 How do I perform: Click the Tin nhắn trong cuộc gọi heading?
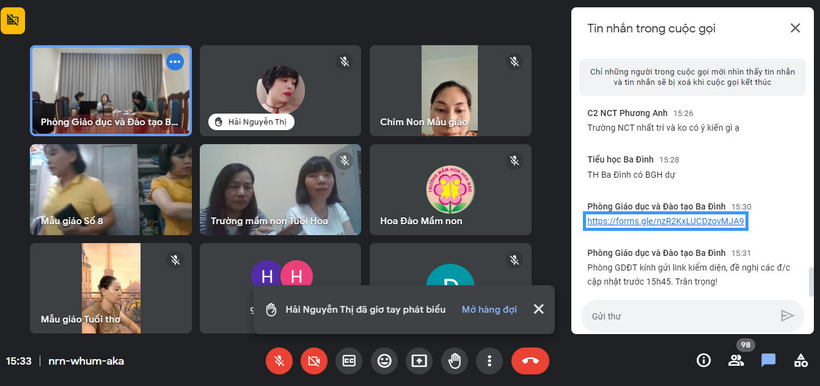pos(651,28)
